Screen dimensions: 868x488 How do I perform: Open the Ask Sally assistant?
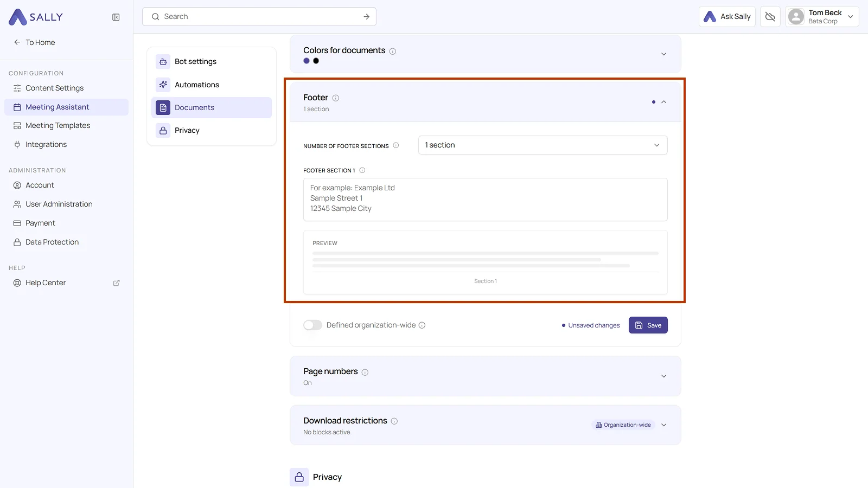(727, 17)
